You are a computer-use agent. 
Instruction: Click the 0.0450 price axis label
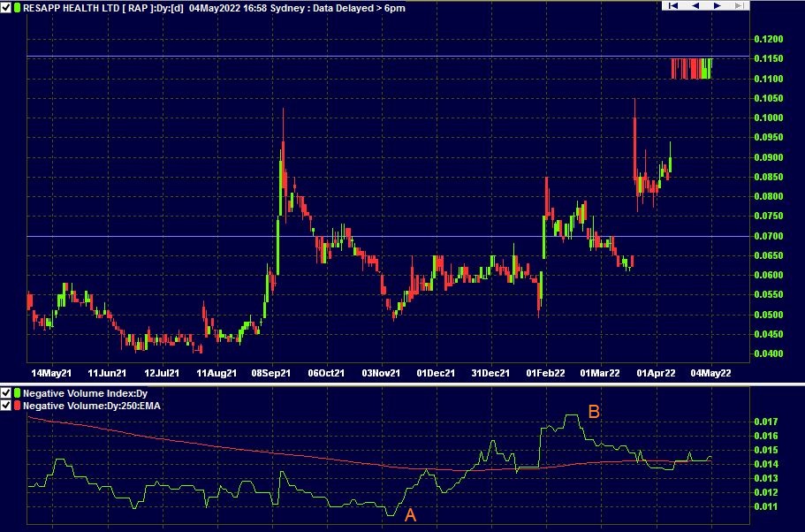click(x=769, y=334)
